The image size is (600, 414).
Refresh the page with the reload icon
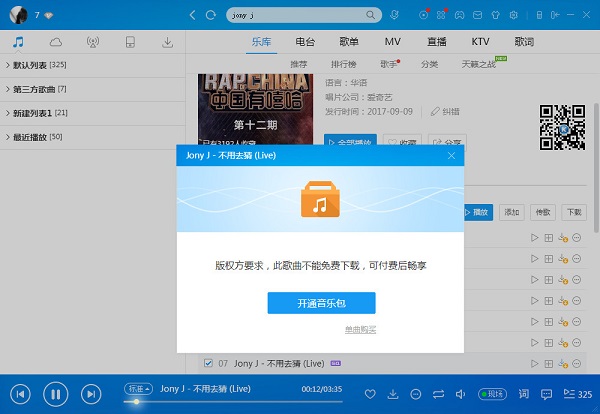click(x=210, y=15)
